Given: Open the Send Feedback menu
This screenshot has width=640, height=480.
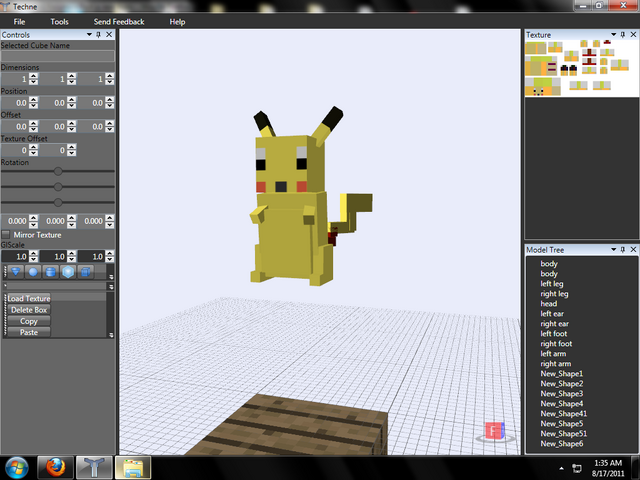Looking at the screenshot, I should coord(119,22).
